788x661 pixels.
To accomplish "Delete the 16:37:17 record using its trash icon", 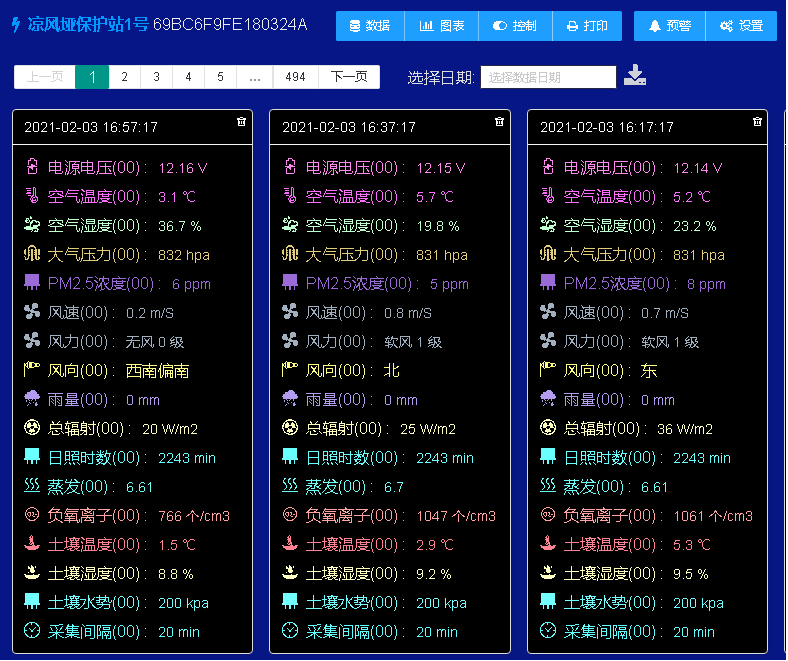I will [x=499, y=121].
